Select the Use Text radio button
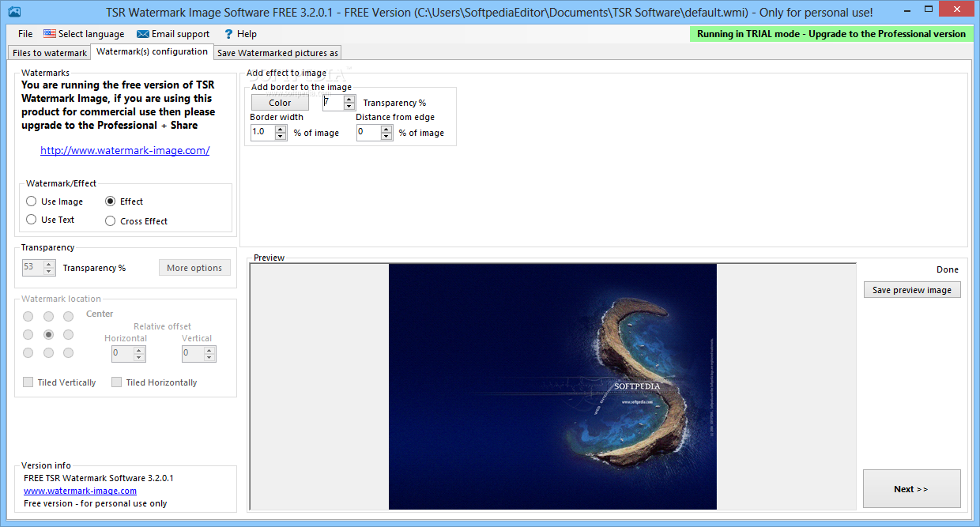Viewport: 980px width, 527px height. (x=51, y=220)
